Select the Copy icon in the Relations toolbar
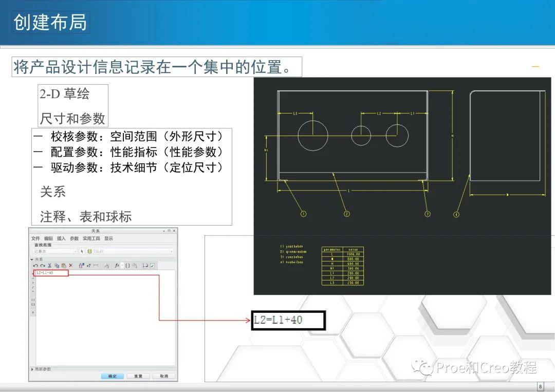 coord(57,266)
